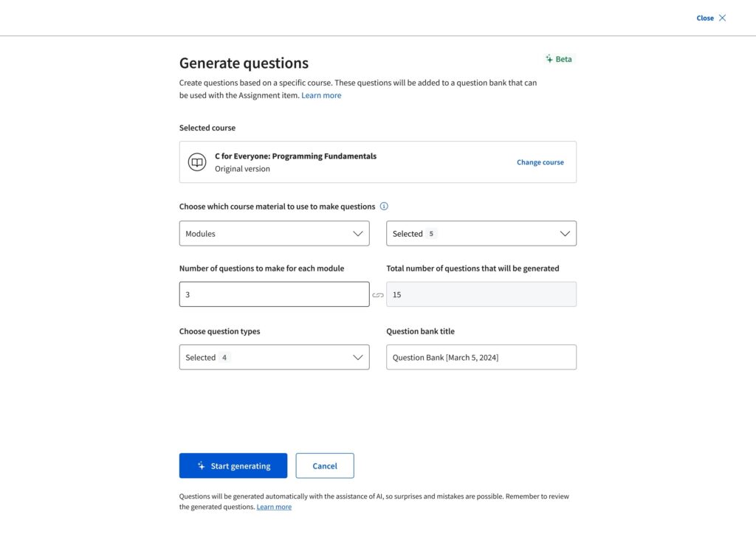Click the total number of questions field
Image resolution: width=756 pixels, height=537 pixels.
[481, 294]
